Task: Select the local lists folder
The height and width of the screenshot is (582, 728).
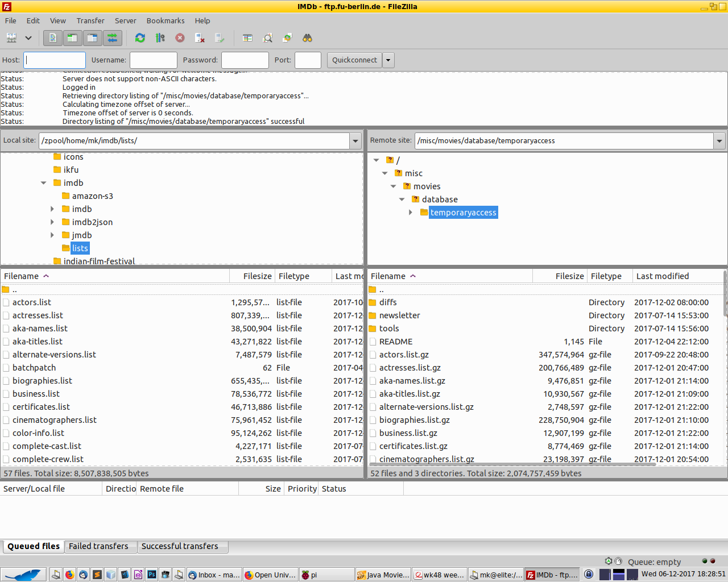Action: coord(80,248)
